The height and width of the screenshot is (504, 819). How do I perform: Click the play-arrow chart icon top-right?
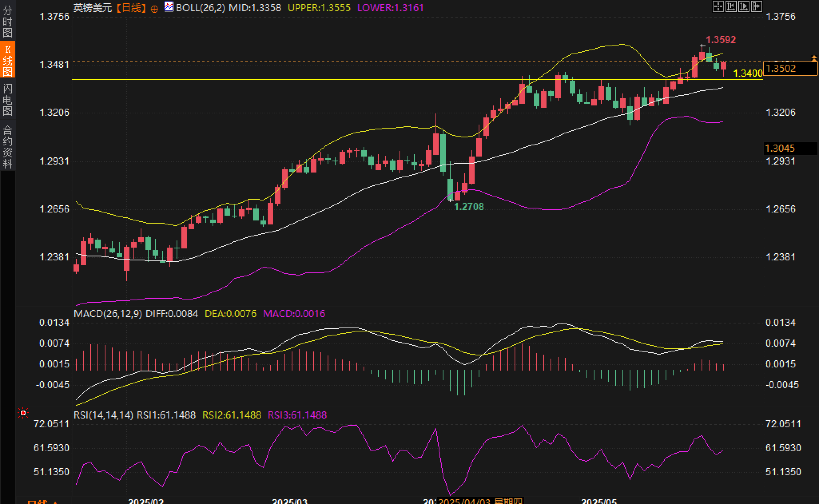(x=743, y=6)
